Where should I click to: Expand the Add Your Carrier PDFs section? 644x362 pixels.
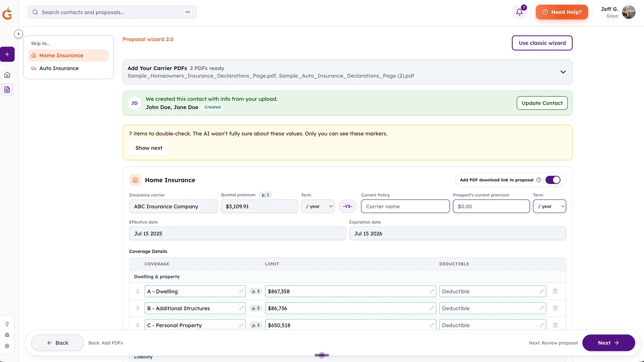(563, 72)
